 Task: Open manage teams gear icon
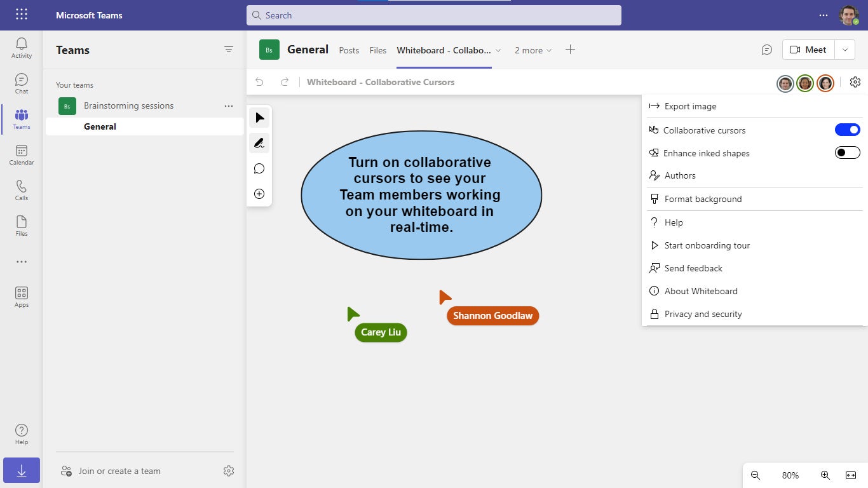click(229, 471)
